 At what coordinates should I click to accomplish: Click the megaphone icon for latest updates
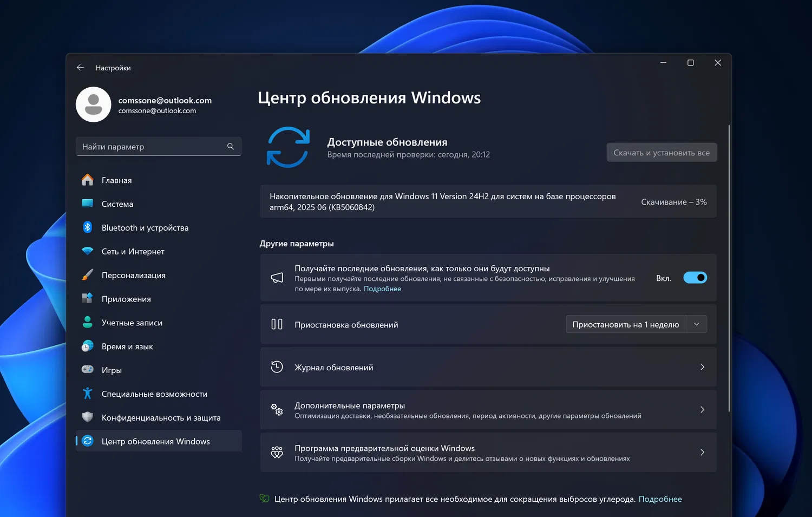(277, 278)
